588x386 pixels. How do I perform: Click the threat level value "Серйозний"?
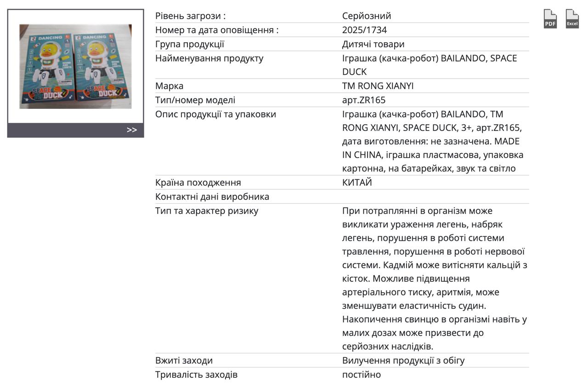[x=367, y=16]
